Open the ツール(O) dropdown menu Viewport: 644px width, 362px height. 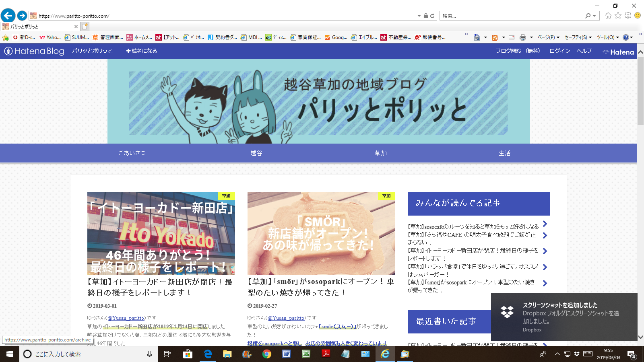coord(608,37)
